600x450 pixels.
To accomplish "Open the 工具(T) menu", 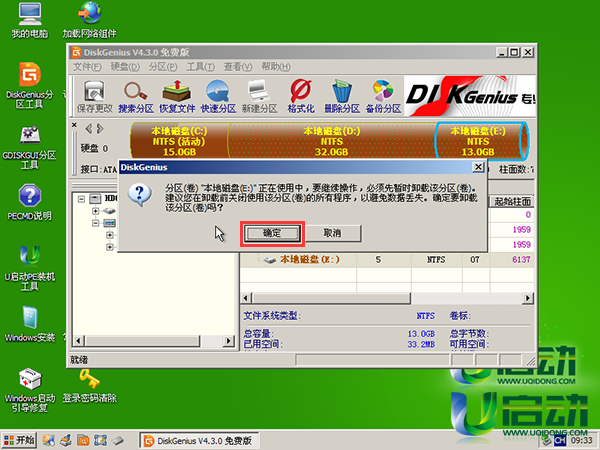I will pyautogui.click(x=201, y=67).
